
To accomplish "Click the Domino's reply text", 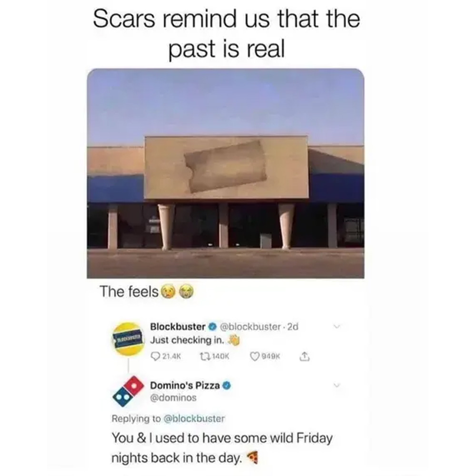I will point(222,448).
